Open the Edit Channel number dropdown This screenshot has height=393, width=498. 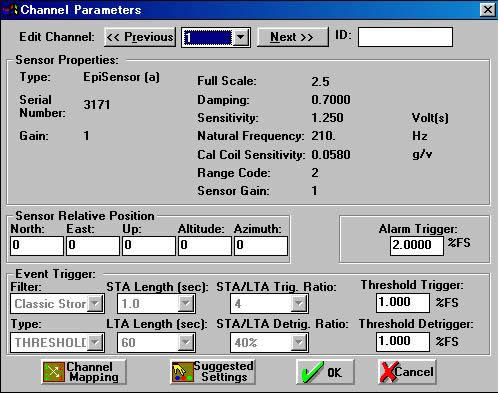click(x=240, y=37)
